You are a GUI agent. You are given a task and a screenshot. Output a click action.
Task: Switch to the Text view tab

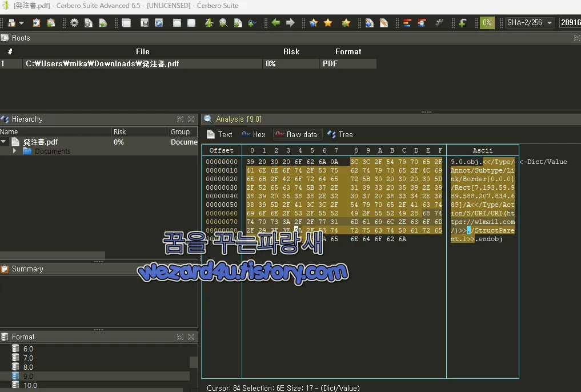[220, 134]
